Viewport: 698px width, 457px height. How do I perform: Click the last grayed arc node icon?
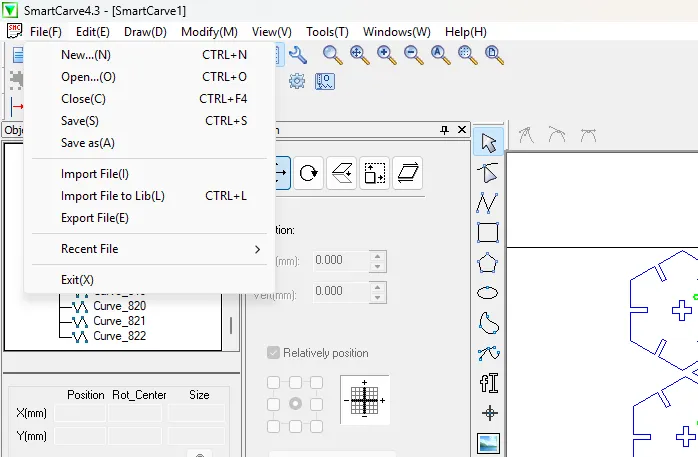(588, 135)
